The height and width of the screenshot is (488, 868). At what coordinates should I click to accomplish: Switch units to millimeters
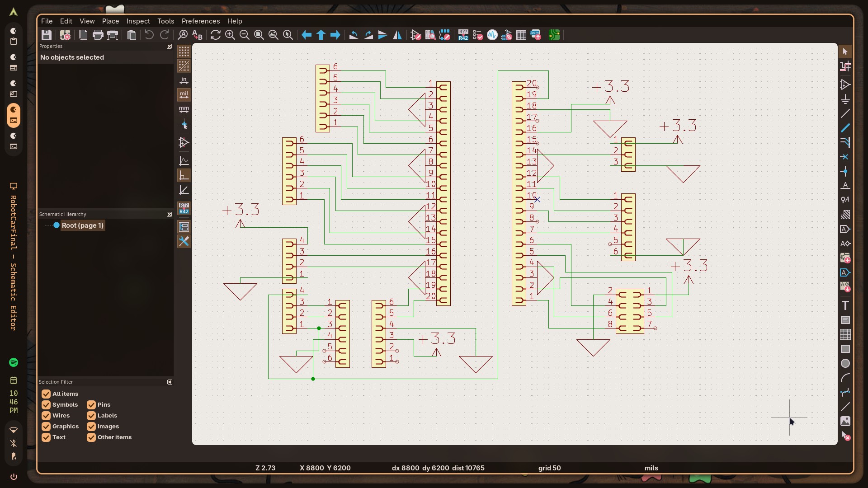[184, 109]
